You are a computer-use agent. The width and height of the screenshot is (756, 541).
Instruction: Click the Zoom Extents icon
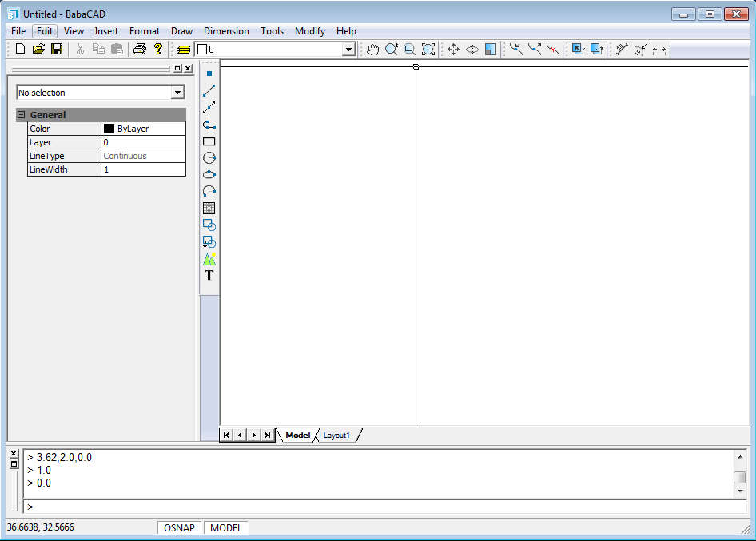428,50
